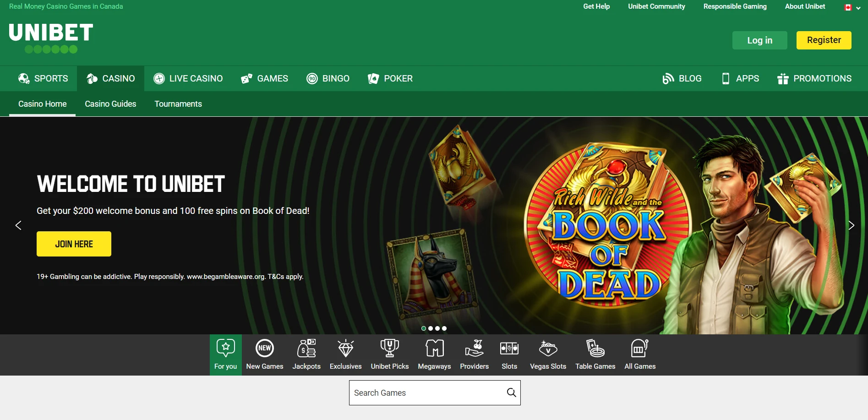Viewport: 868px width, 420px height.
Task: Advance to the next banner slide
Action: click(851, 225)
